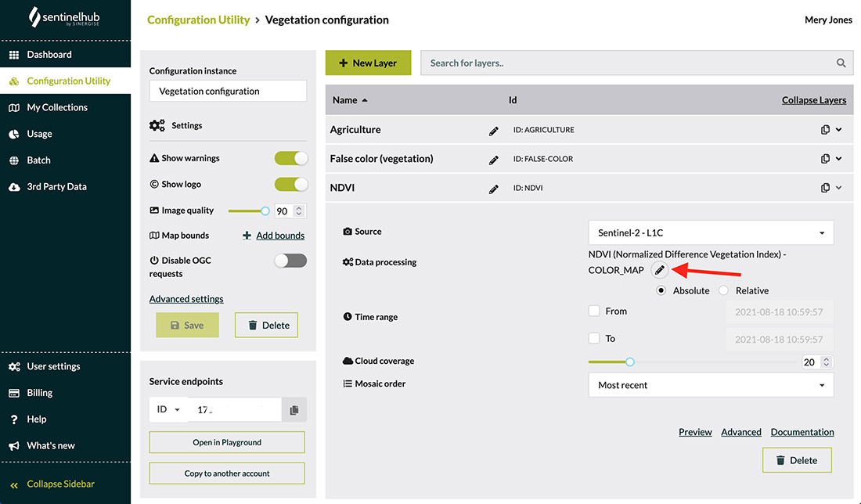Screen dimensions: 861x504
Task: Open the Batch sidebar item
Action: [x=38, y=160]
